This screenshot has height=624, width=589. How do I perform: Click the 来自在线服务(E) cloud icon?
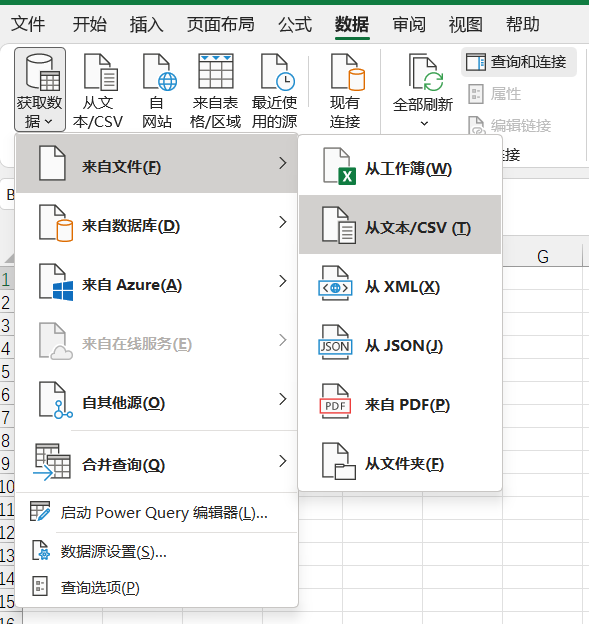pos(56,341)
